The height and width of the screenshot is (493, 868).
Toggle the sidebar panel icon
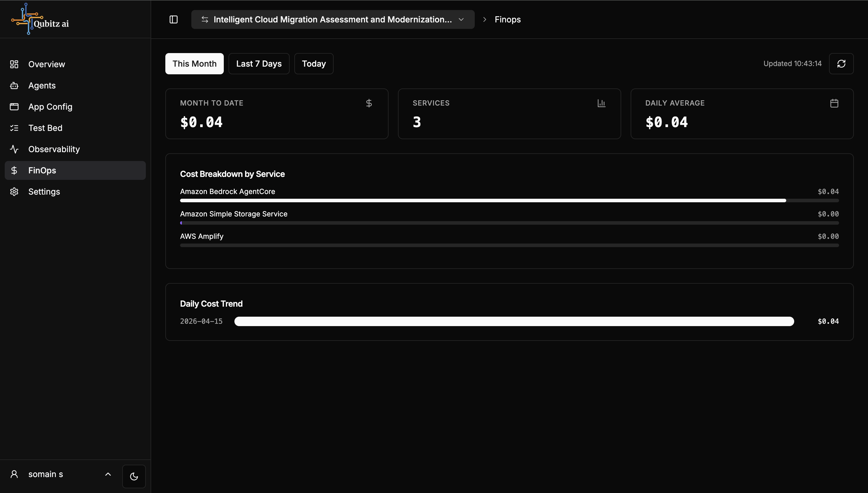point(174,20)
